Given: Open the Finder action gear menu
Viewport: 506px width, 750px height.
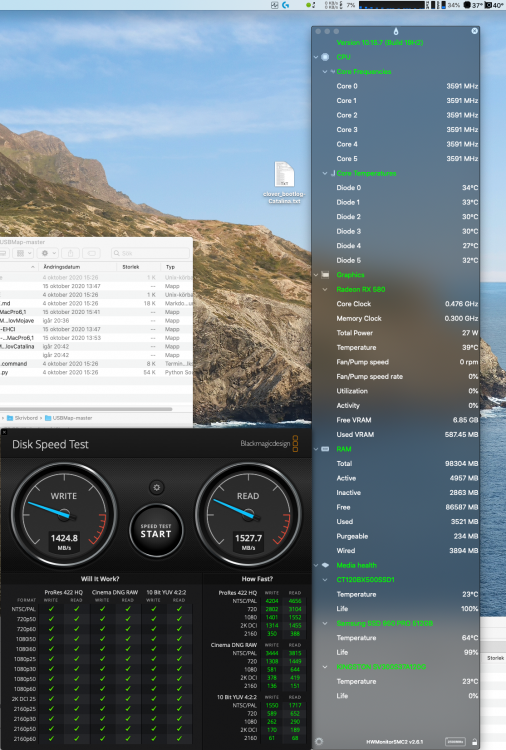Looking at the screenshot, I should [48, 253].
